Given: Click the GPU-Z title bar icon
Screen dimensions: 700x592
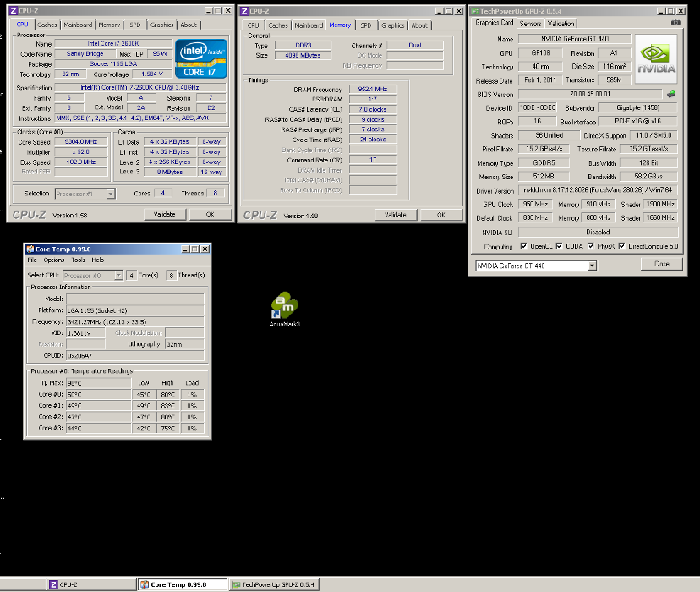Looking at the screenshot, I should point(474,11).
